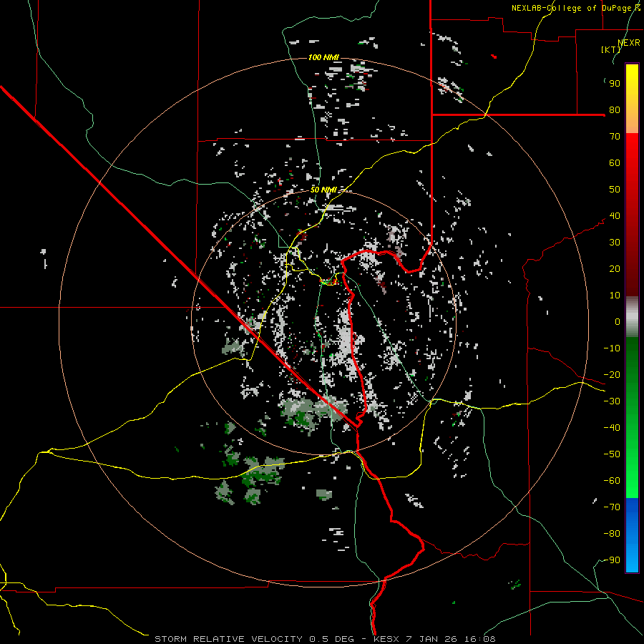The width and height of the screenshot is (644, 644).
Task: Click the 0 value on velocity scale
Action: point(618,322)
